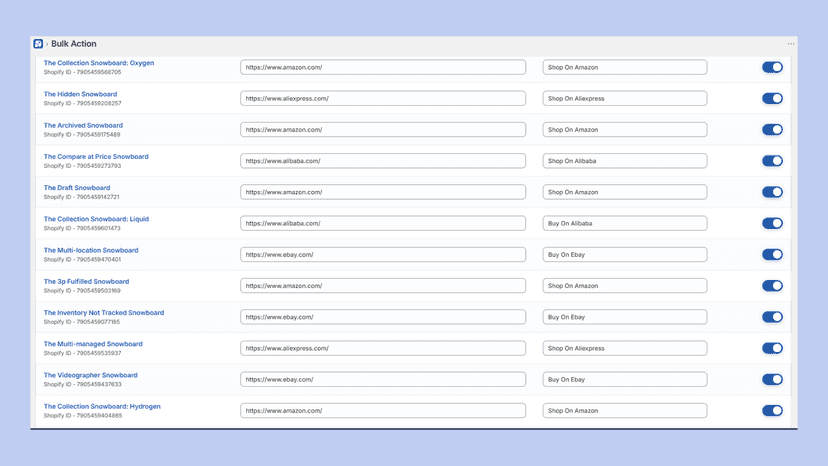This screenshot has width=828, height=466.
Task: Click the app icon beside Bulk Action
Action: coord(38,44)
